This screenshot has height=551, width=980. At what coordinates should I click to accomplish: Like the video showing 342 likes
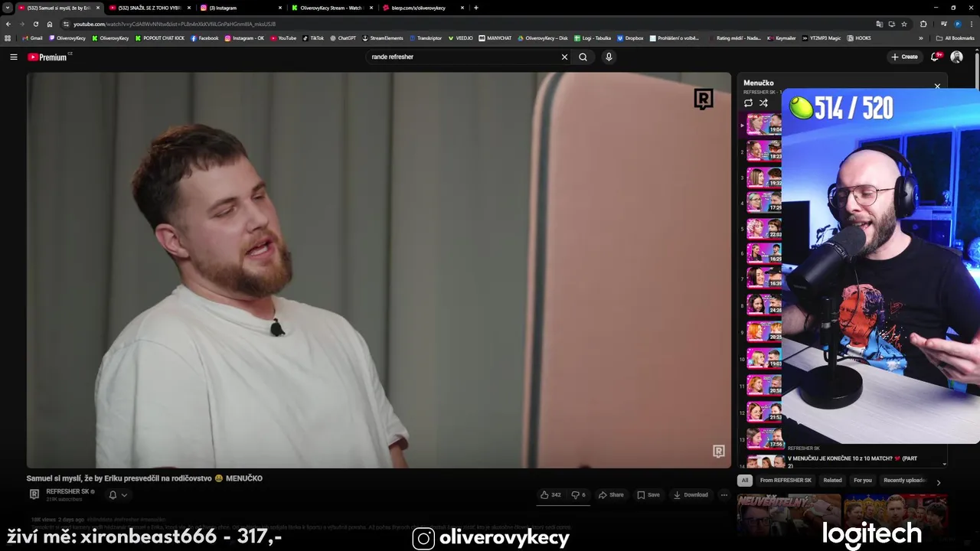click(550, 494)
